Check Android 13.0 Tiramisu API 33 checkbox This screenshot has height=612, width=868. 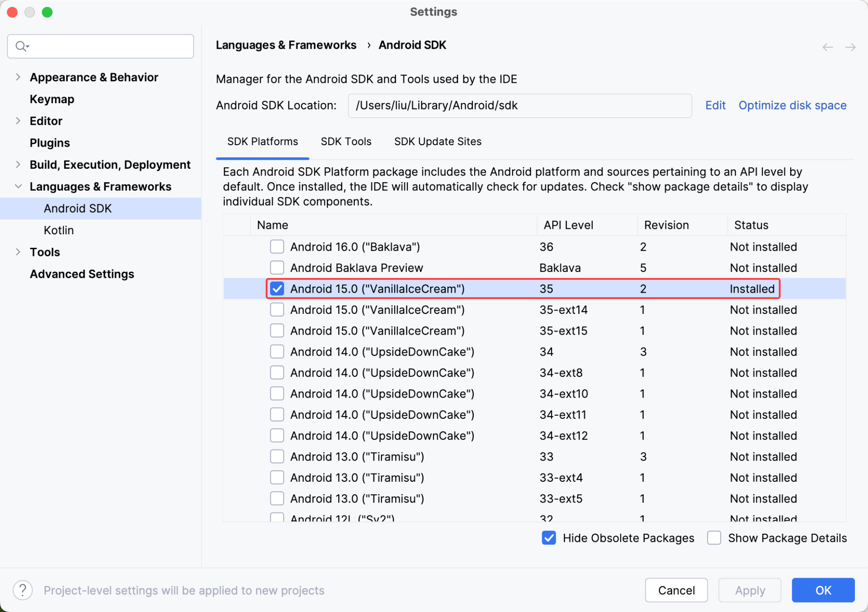coord(277,456)
